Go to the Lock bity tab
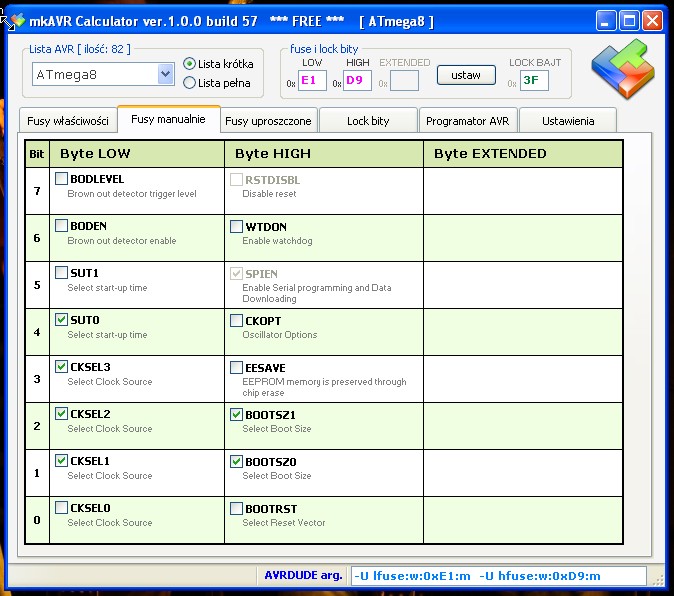Image resolution: width=674 pixels, height=596 pixels. (368, 121)
